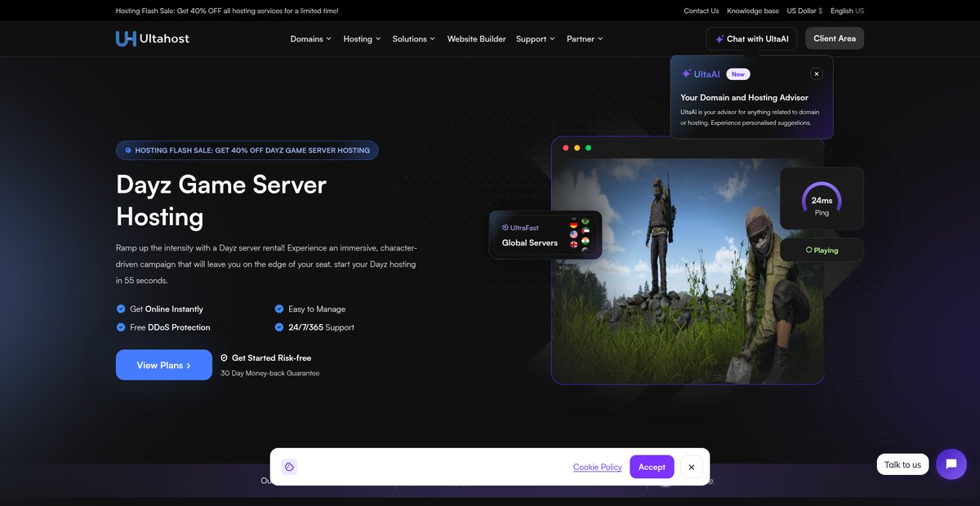Click the red dot on game window

click(566, 148)
